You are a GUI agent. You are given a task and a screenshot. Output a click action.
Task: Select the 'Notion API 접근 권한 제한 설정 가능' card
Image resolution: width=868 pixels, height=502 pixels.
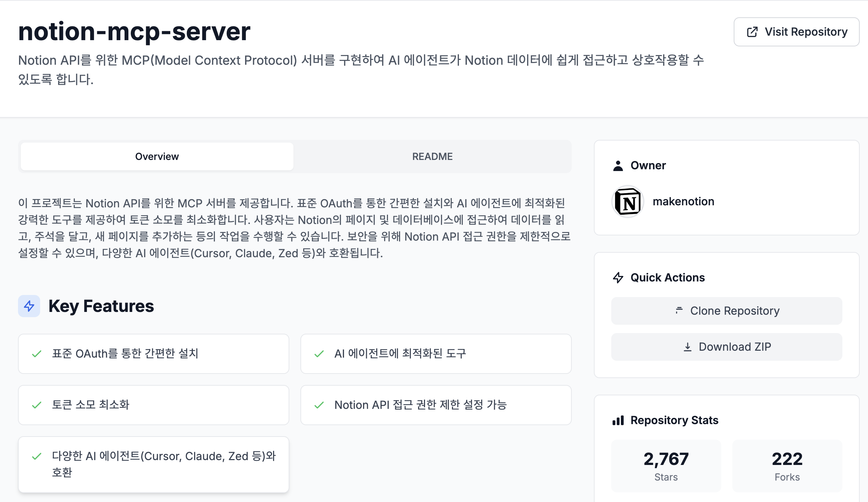click(x=436, y=405)
